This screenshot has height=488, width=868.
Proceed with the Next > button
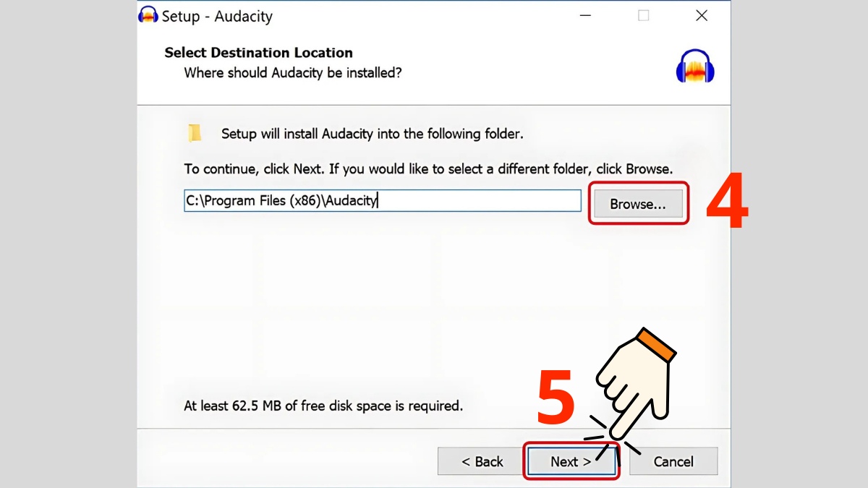click(571, 461)
